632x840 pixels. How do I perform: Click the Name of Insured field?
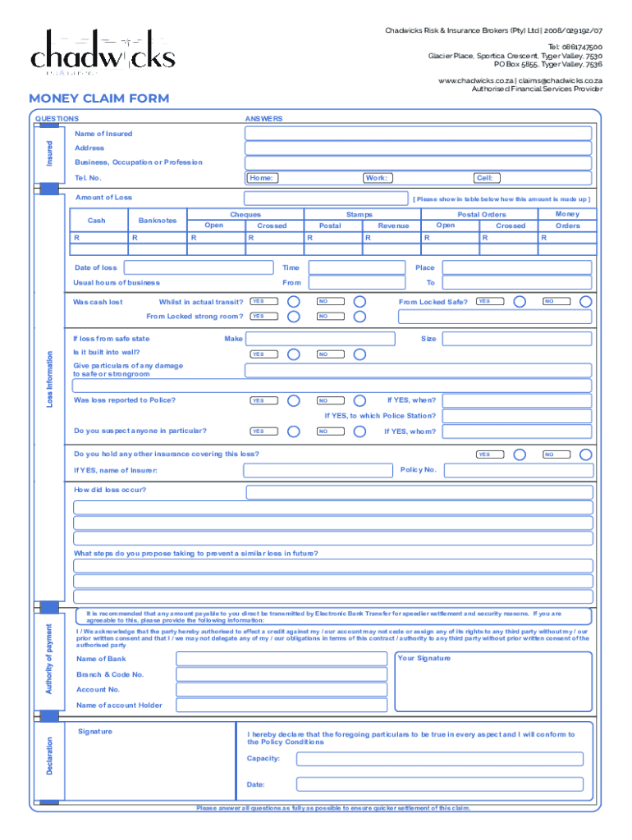click(x=418, y=134)
